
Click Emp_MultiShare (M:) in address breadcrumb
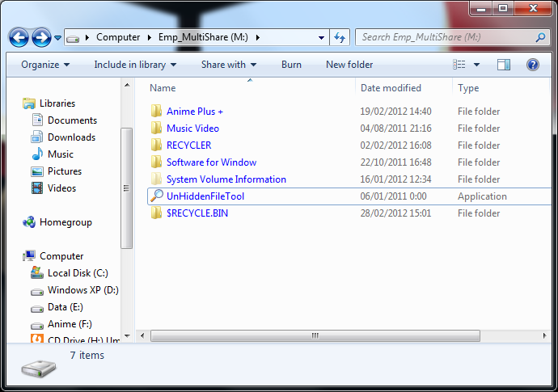pyautogui.click(x=203, y=37)
